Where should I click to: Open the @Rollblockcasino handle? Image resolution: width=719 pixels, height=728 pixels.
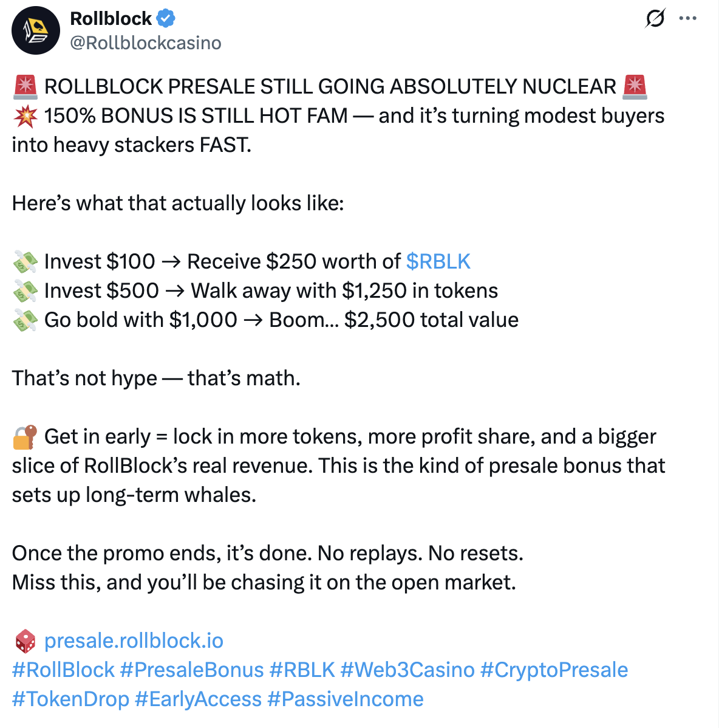point(146,43)
